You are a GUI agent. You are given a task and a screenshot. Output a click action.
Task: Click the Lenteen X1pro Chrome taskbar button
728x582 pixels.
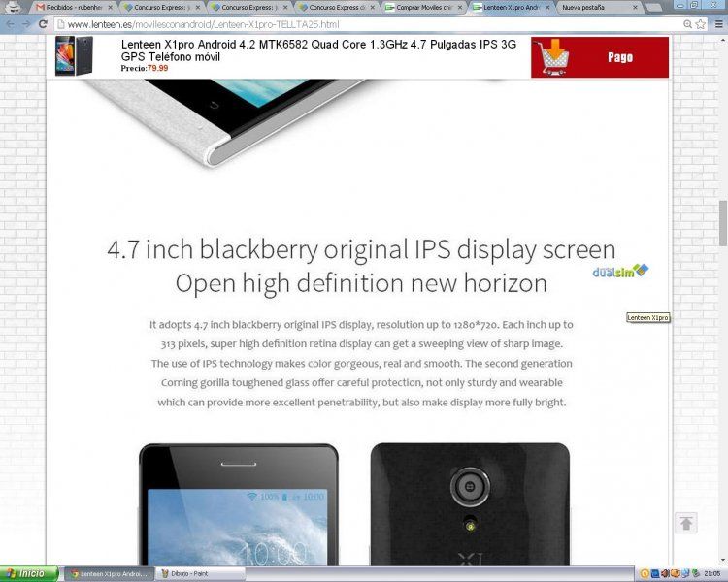[x=108, y=574]
